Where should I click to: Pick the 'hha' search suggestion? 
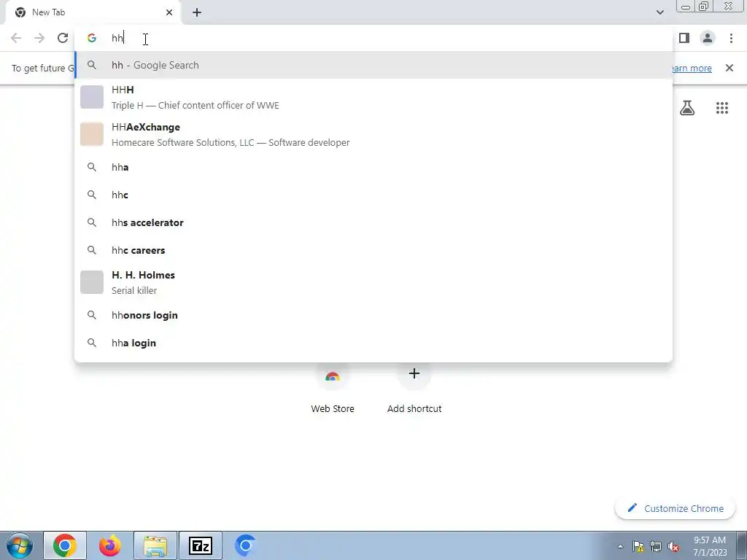click(x=373, y=167)
